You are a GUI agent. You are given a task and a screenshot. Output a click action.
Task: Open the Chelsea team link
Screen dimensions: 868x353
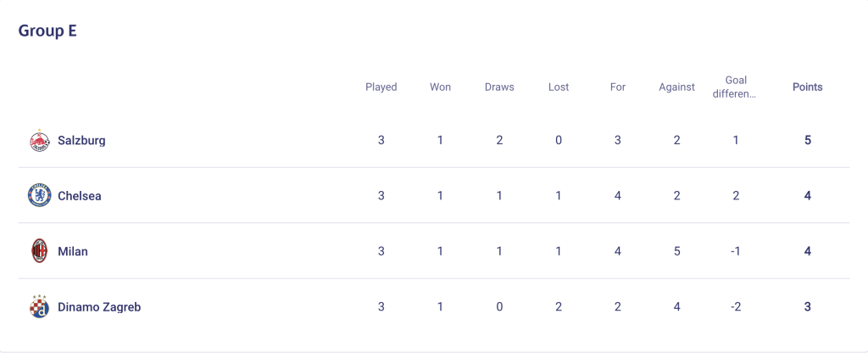80,196
